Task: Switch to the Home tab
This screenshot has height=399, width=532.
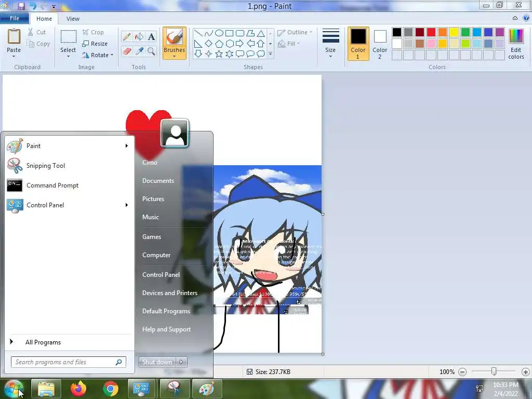Action: click(44, 19)
